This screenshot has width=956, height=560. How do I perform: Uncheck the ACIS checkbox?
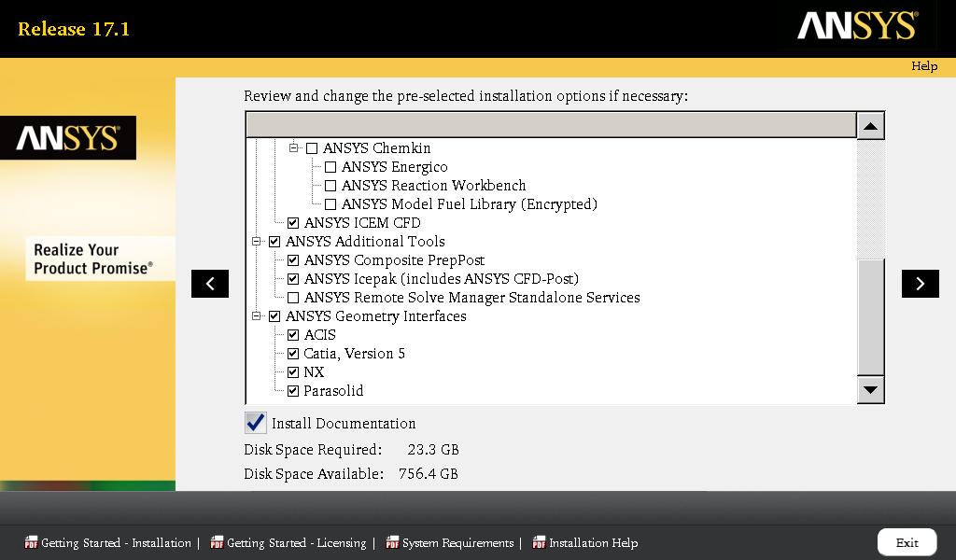[x=293, y=335]
